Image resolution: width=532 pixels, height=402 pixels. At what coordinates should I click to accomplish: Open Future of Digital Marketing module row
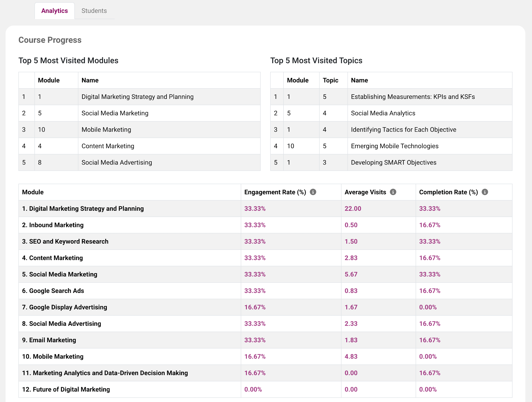66,389
